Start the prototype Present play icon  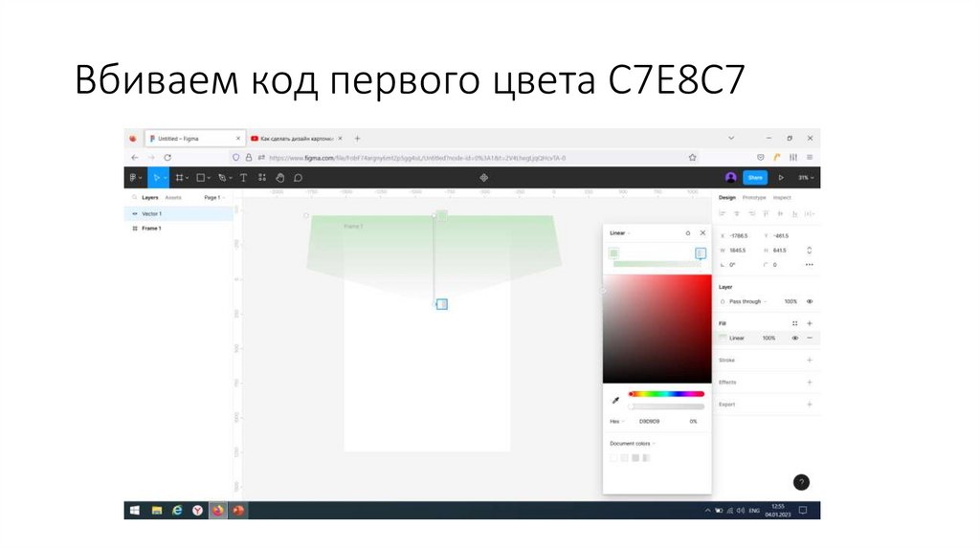click(x=781, y=178)
